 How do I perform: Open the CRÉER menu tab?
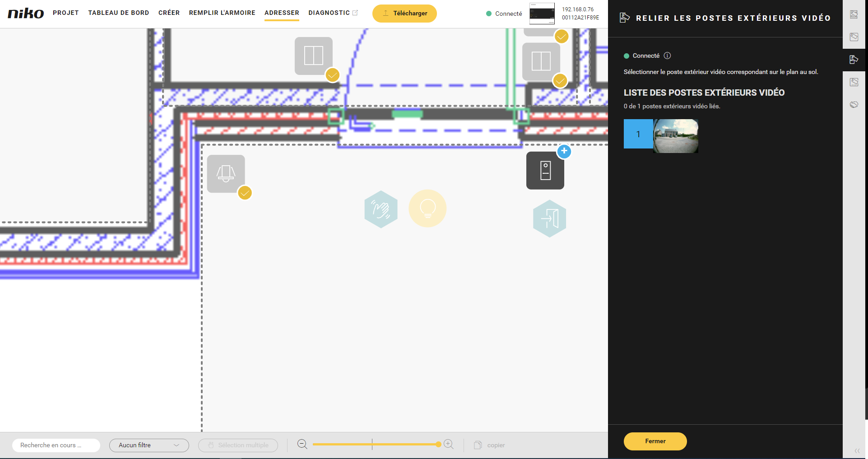tap(169, 13)
